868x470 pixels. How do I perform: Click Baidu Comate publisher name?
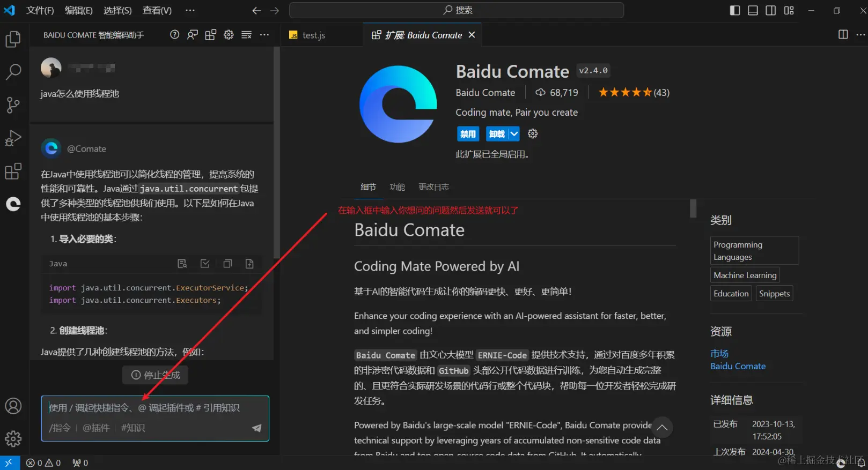coord(486,93)
